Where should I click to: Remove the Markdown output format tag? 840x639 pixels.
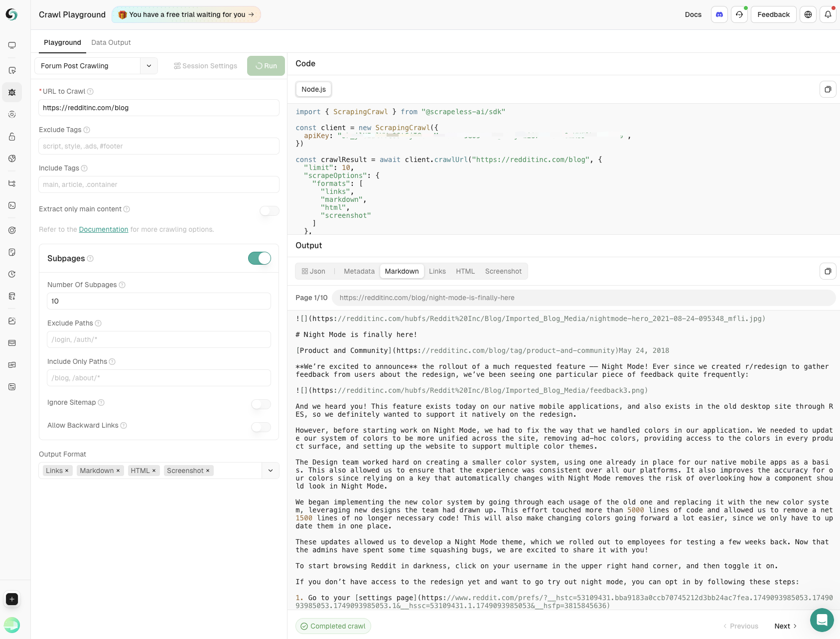point(118,471)
